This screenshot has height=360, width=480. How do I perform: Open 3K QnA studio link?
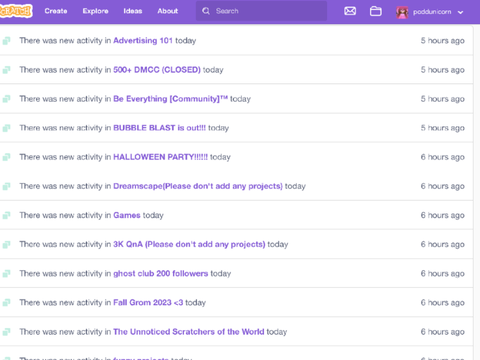189,244
